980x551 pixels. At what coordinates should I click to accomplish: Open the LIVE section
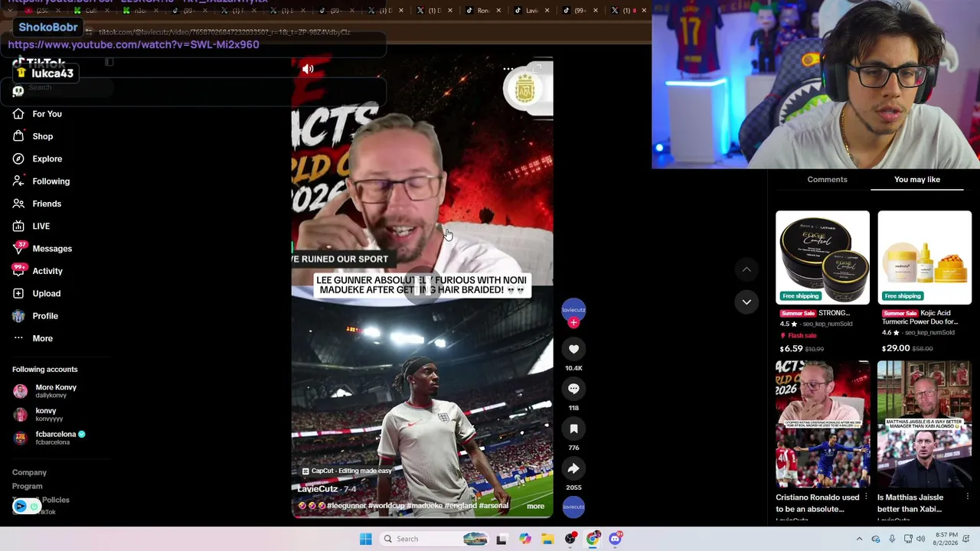coord(31,226)
